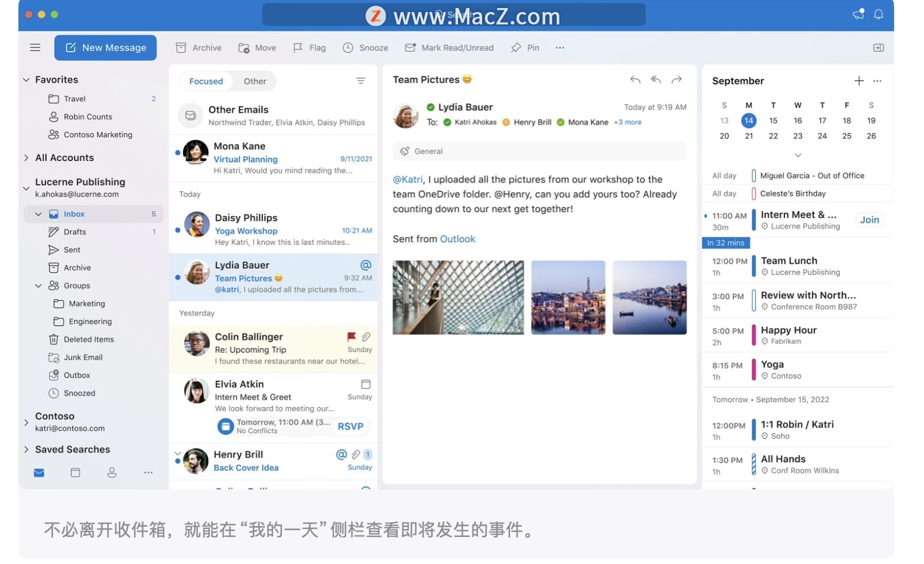Open the message list filter icon

tap(360, 81)
